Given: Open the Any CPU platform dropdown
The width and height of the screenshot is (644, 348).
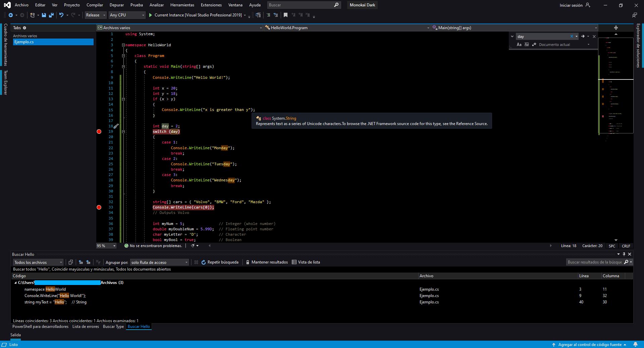Looking at the screenshot, I should point(127,15).
